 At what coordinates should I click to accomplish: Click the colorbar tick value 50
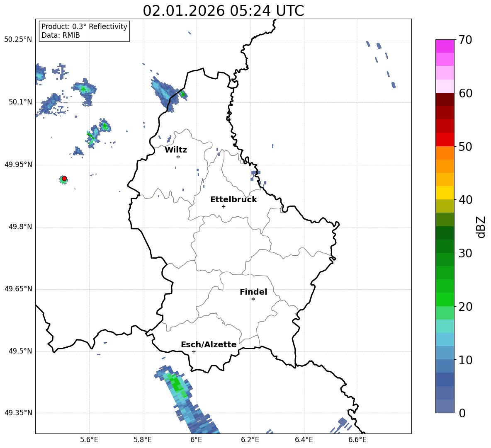click(x=465, y=147)
